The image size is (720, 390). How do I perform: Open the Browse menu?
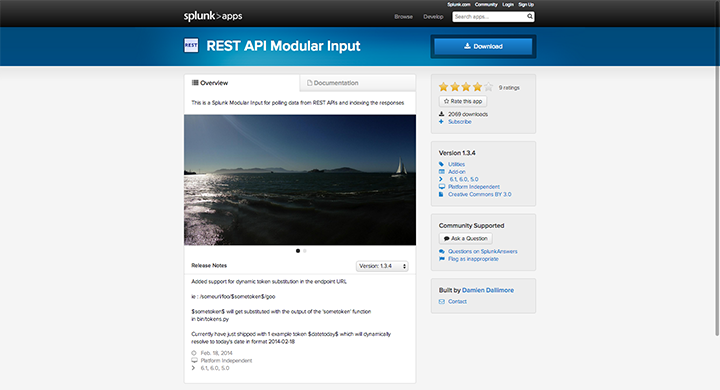coord(403,17)
